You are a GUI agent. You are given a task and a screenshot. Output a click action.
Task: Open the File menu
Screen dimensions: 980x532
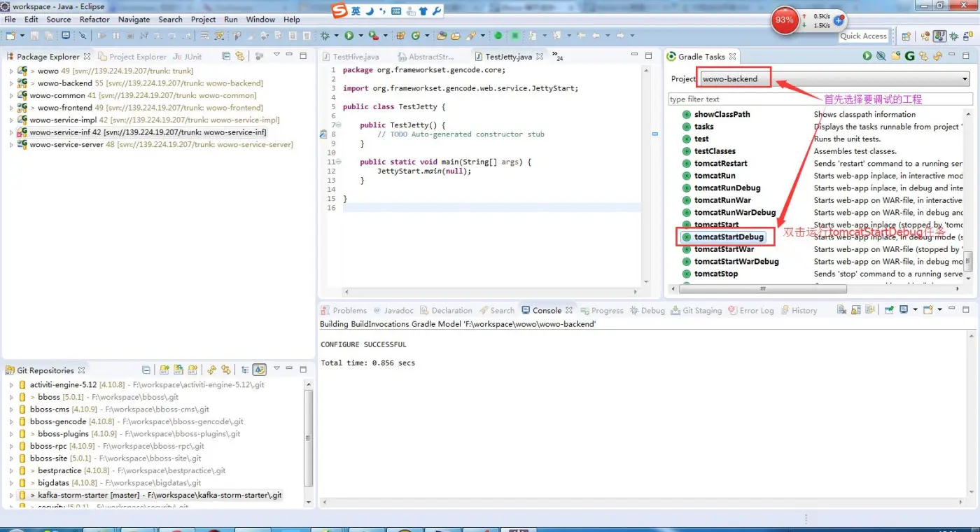(10, 20)
